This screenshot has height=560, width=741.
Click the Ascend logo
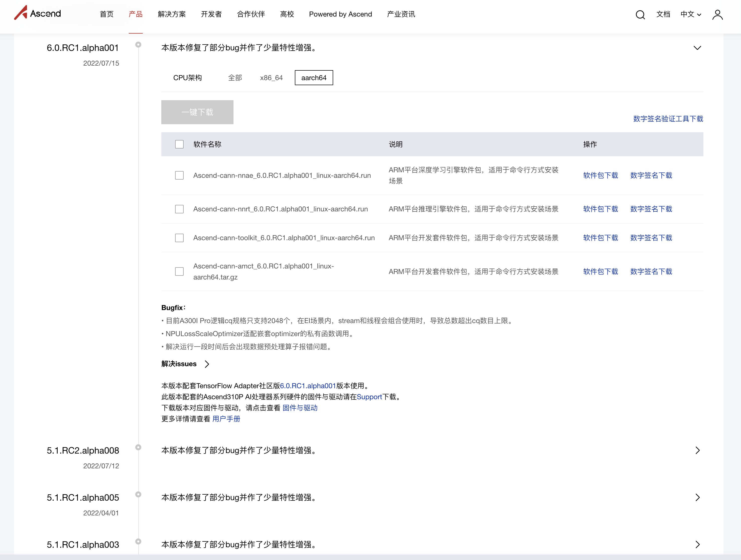tap(38, 13)
